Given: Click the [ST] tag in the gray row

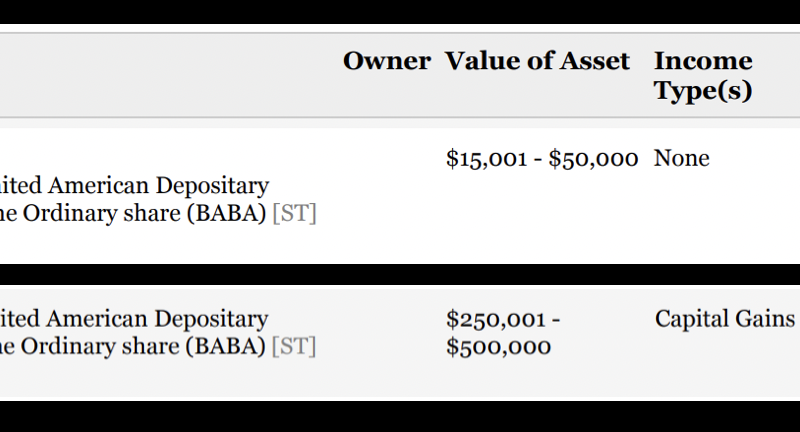Looking at the screenshot, I should 294,346.
